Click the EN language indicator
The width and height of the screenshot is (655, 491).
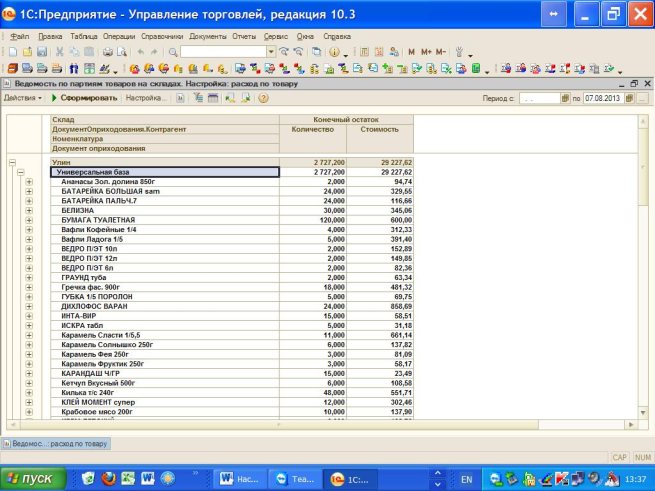point(467,479)
